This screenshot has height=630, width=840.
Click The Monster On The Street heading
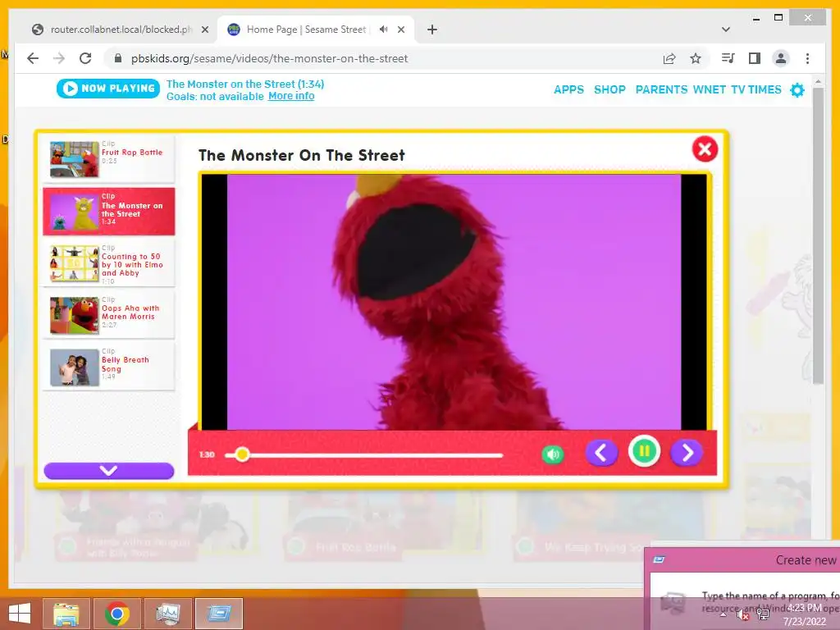(302, 155)
